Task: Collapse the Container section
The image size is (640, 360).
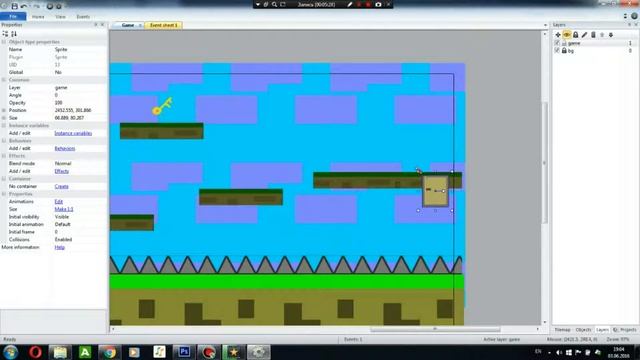Action: tap(4, 178)
